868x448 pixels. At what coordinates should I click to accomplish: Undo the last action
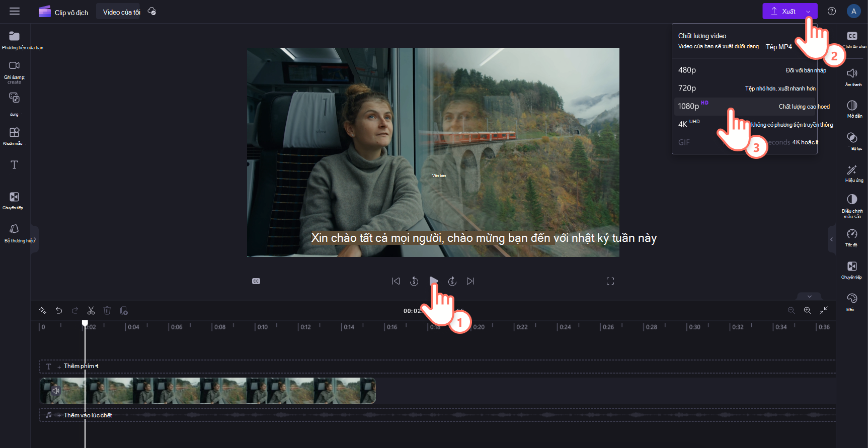coord(59,310)
